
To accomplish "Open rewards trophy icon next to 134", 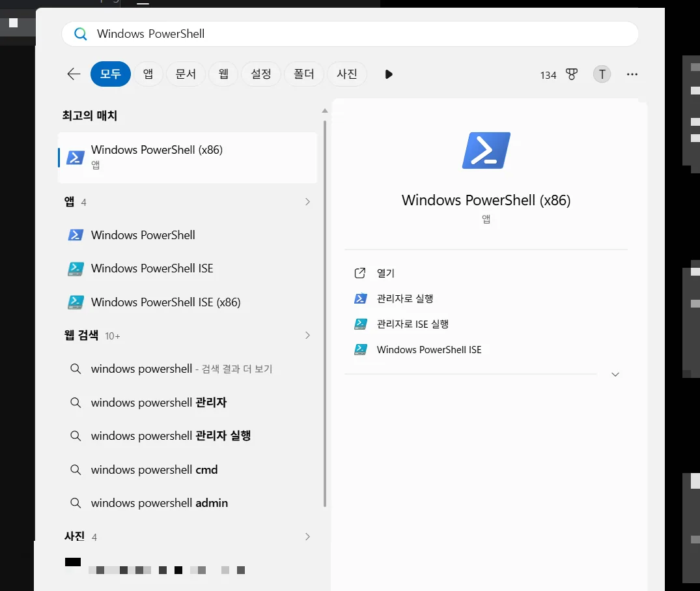I will point(572,74).
